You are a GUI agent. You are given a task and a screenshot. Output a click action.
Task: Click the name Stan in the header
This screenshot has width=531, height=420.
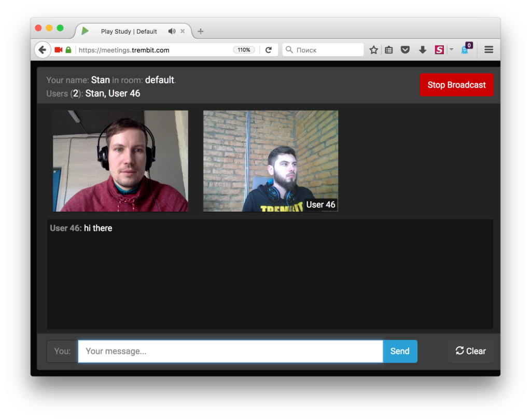click(x=100, y=80)
